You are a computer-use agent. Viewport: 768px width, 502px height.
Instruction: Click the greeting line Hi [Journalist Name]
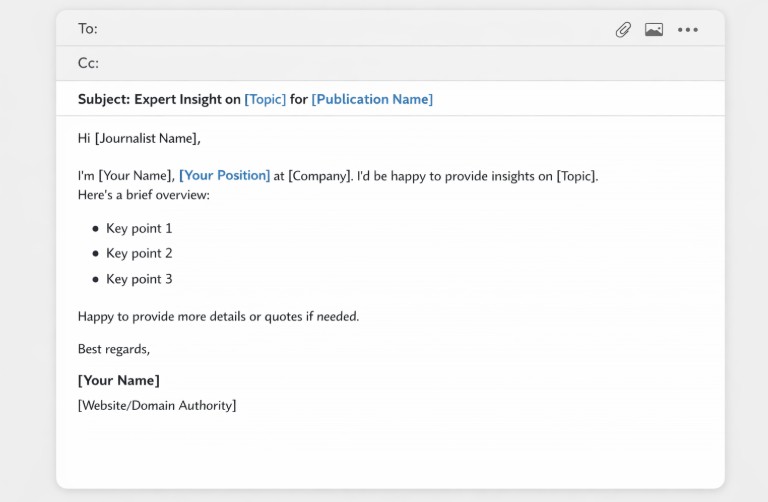(x=146, y=138)
